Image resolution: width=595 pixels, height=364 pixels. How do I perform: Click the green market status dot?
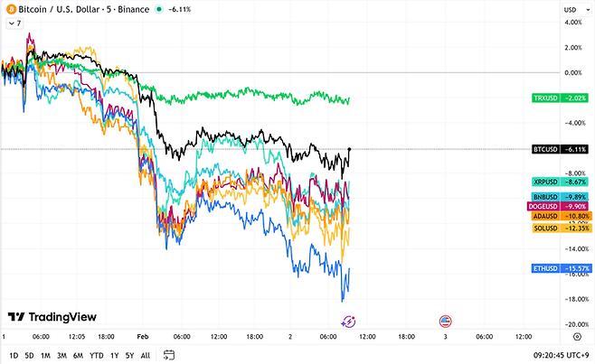point(160,9)
